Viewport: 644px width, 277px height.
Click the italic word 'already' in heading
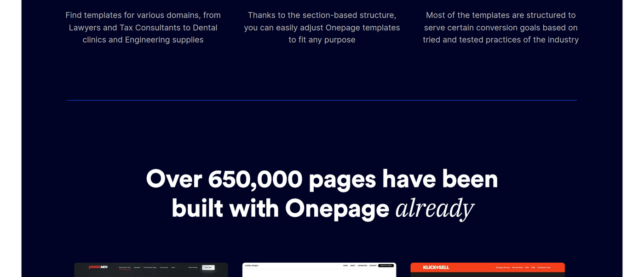pos(435,209)
